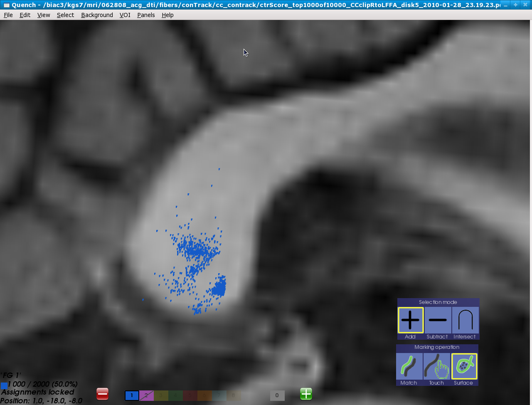532x405 pixels.
Task: Select the Add selection mode
Action: (x=410, y=320)
